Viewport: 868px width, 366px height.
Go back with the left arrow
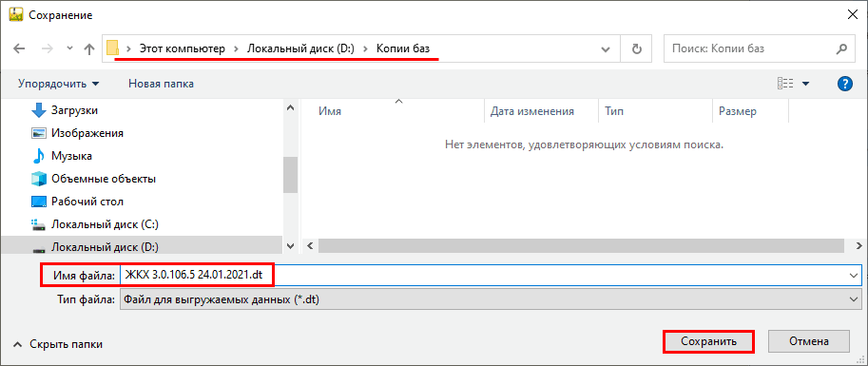point(19,48)
